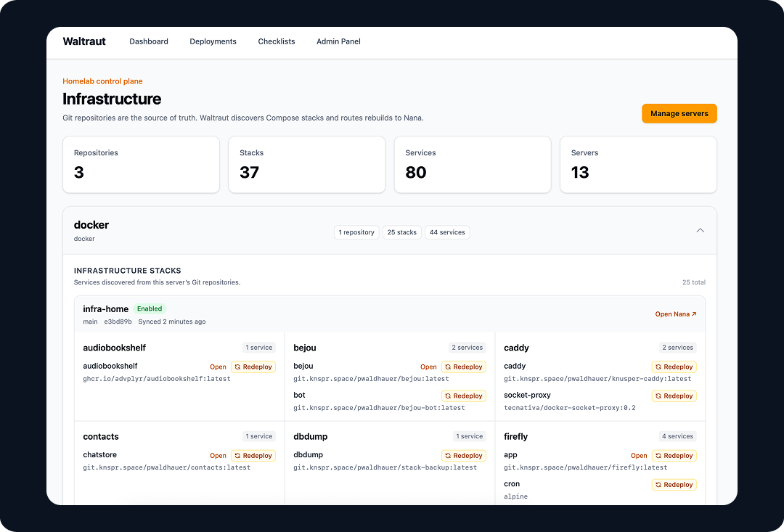Collapse the docker server section chevron
Screen dimensions: 784x532
[x=700, y=231]
